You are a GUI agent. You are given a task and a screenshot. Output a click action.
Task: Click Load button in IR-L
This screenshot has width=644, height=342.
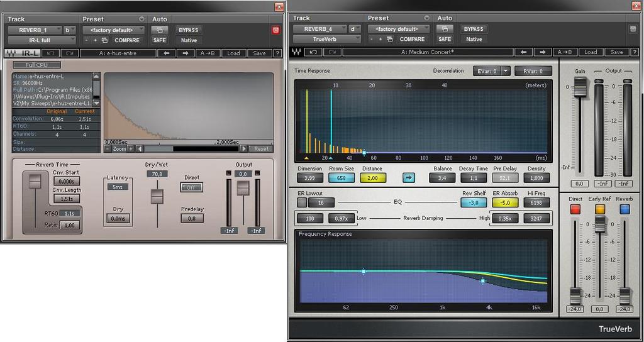233,53
